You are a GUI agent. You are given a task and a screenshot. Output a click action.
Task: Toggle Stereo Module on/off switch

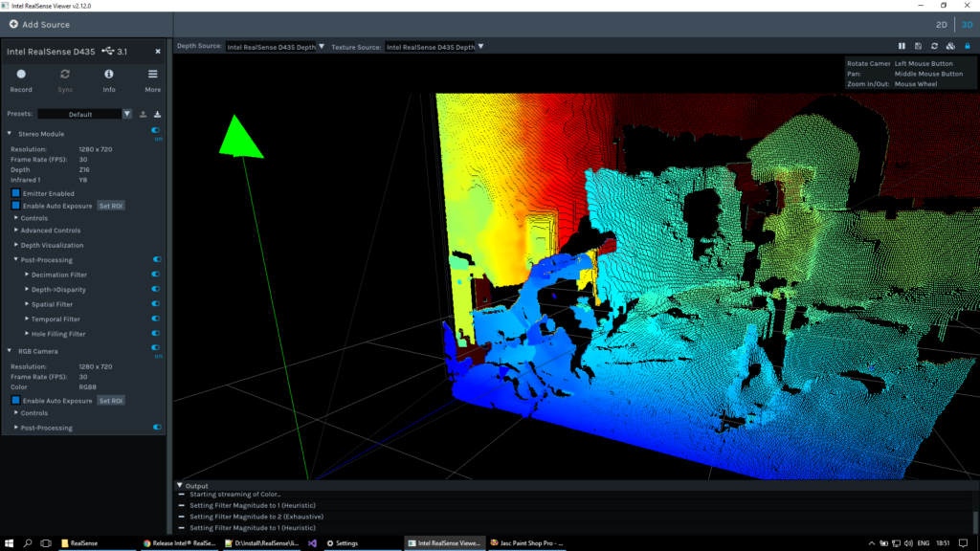pos(156,130)
